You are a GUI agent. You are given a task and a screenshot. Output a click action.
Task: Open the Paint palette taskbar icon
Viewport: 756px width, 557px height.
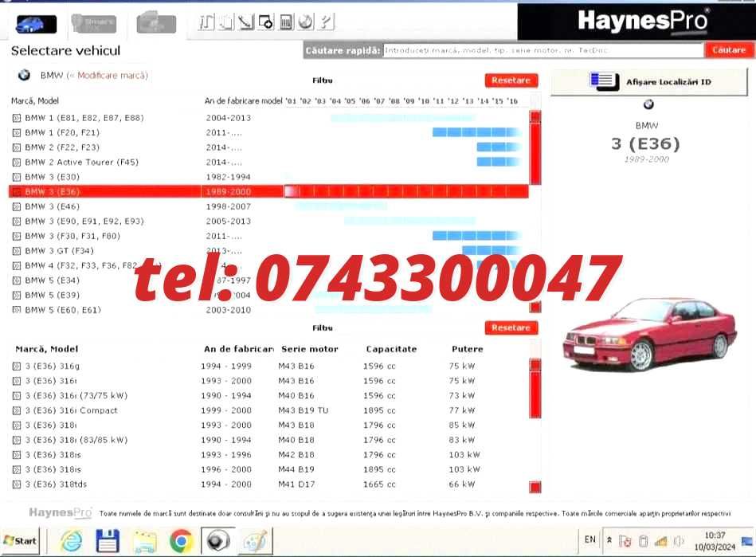255,542
